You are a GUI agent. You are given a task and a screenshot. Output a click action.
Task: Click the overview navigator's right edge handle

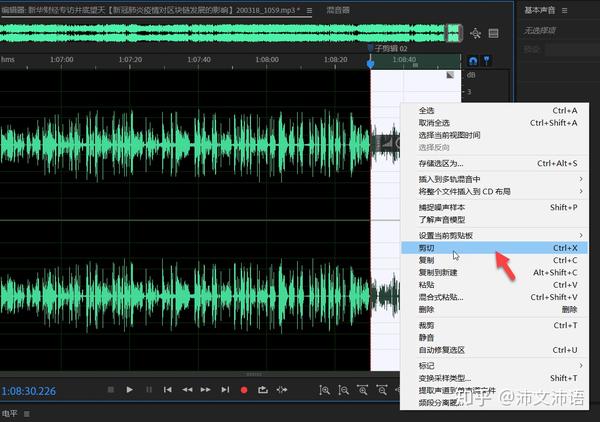point(461,33)
